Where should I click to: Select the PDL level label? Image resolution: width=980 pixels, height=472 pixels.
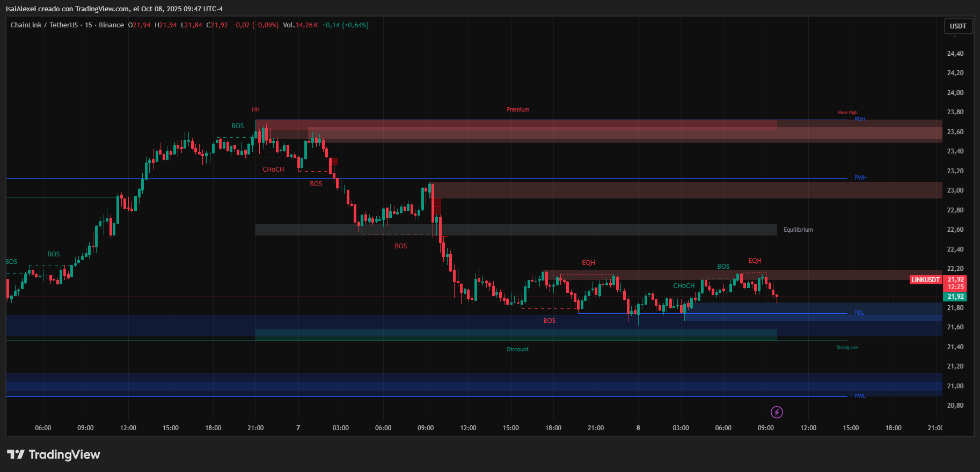pyautogui.click(x=859, y=313)
